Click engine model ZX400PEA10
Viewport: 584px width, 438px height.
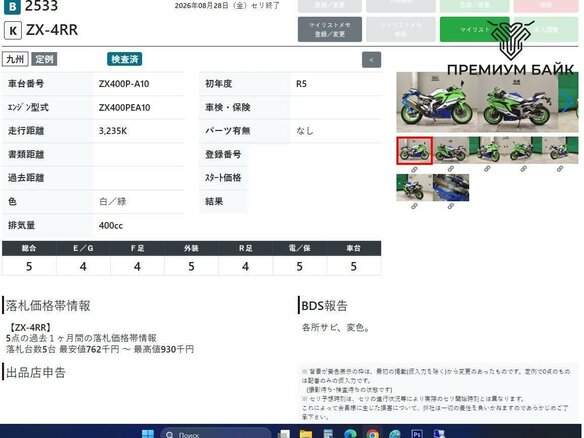124,108
